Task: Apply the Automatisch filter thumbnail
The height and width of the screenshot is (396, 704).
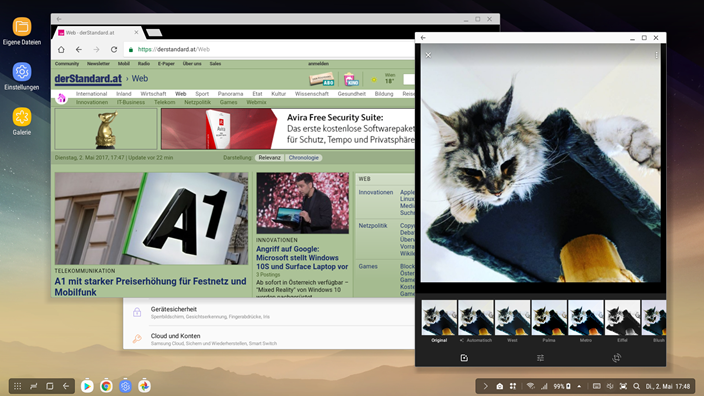Action: coord(476,318)
